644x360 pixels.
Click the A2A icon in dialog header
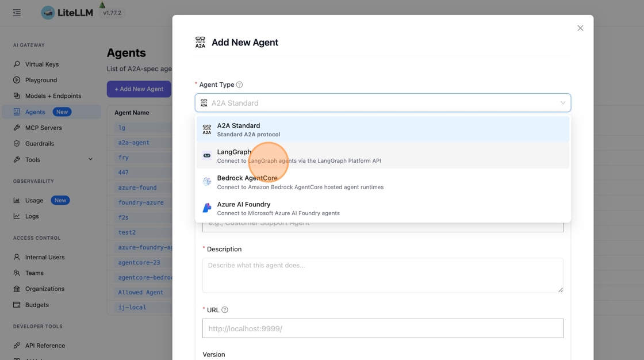200,43
